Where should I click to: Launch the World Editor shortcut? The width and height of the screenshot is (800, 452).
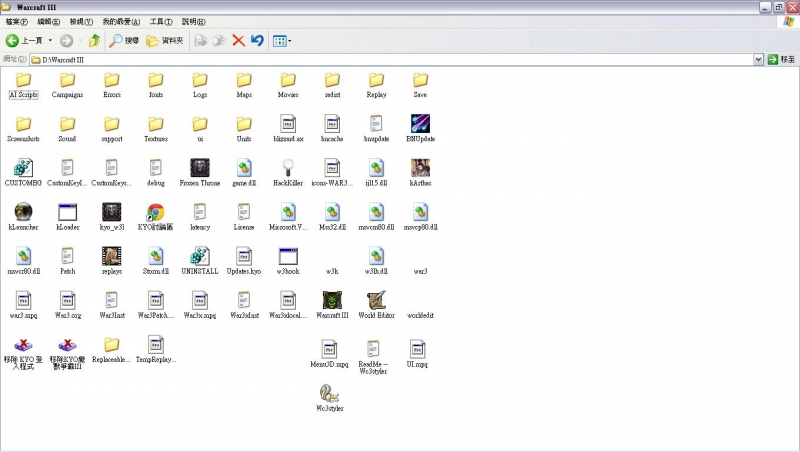[x=376, y=300]
